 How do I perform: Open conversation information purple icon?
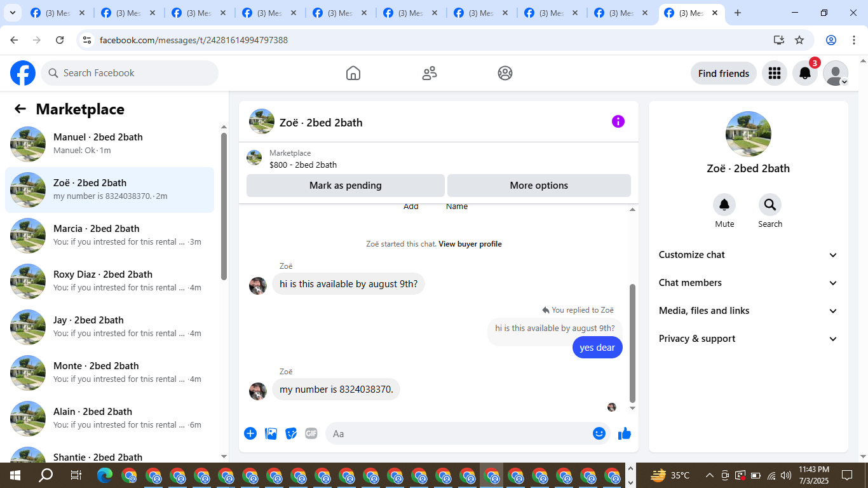coord(618,121)
